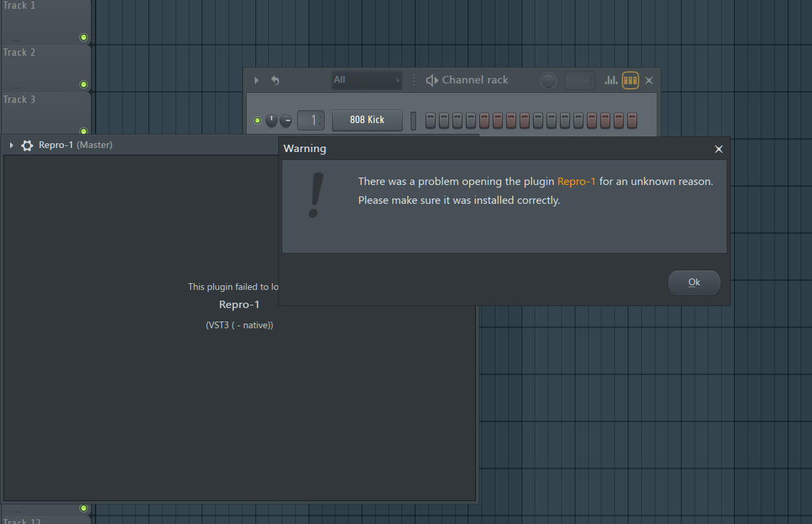Select the Track 2 header in the playlist

(x=46, y=69)
